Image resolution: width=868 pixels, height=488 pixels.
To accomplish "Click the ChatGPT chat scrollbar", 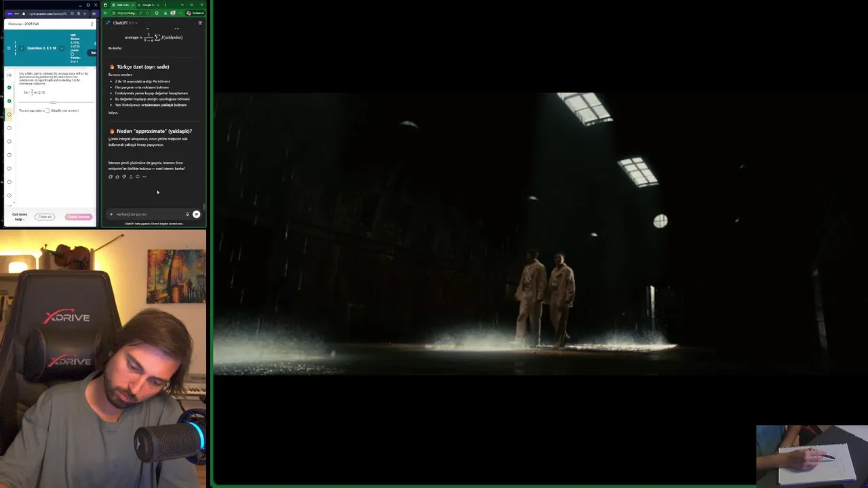I will tap(204, 207).
